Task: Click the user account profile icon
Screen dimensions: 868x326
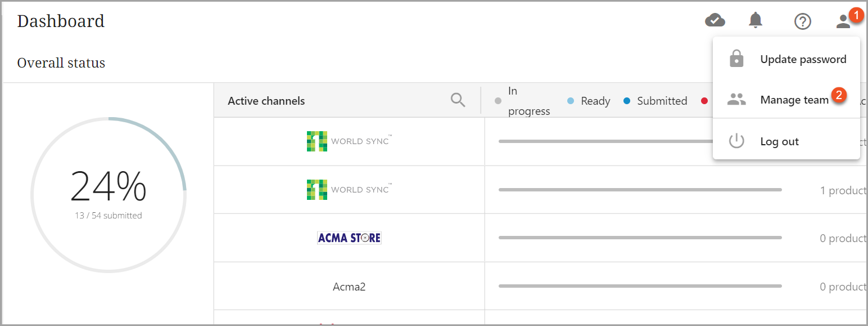Action: (x=843, y=21)
